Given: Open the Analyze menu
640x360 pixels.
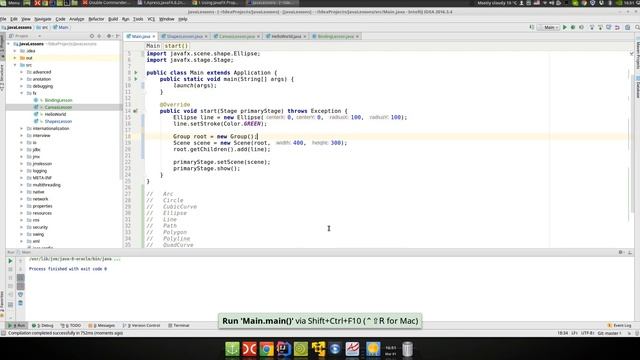Looking at the screenshot, I should 76,19.
